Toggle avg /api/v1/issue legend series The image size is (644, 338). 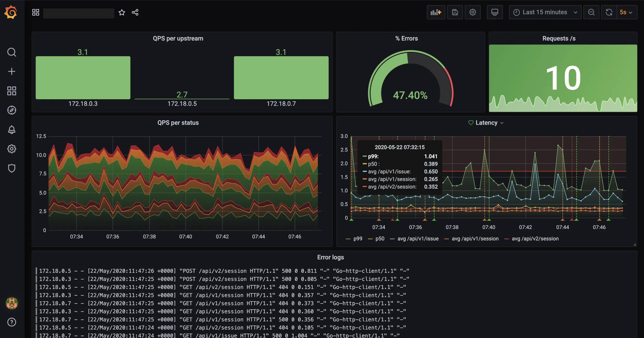point(417,239)
